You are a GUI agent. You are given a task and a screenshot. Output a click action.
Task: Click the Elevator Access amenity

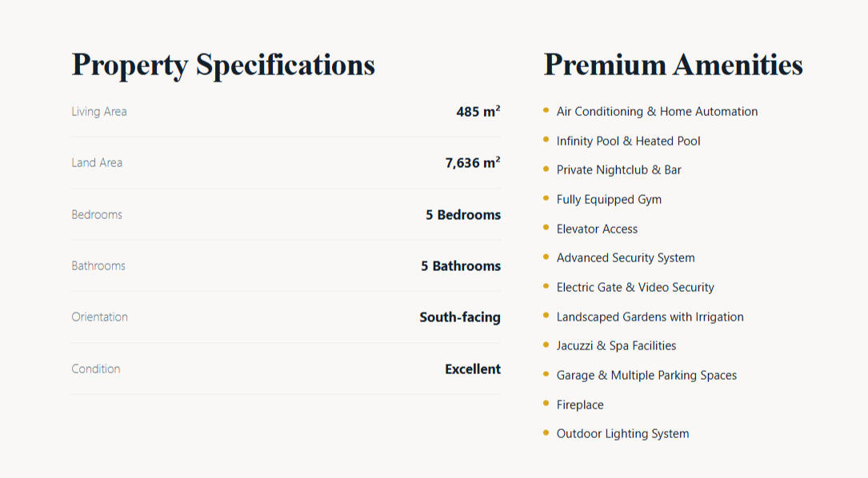coord(597,229)
